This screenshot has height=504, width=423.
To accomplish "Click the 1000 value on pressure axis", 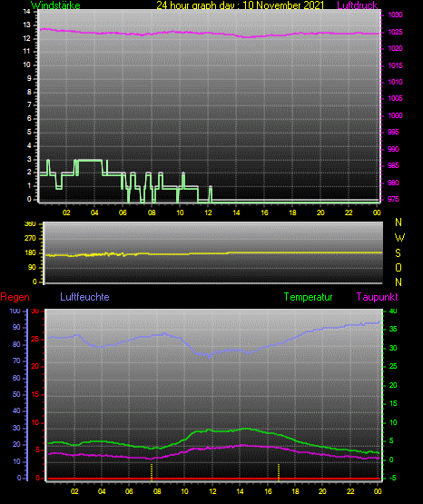I will point(395,115).
